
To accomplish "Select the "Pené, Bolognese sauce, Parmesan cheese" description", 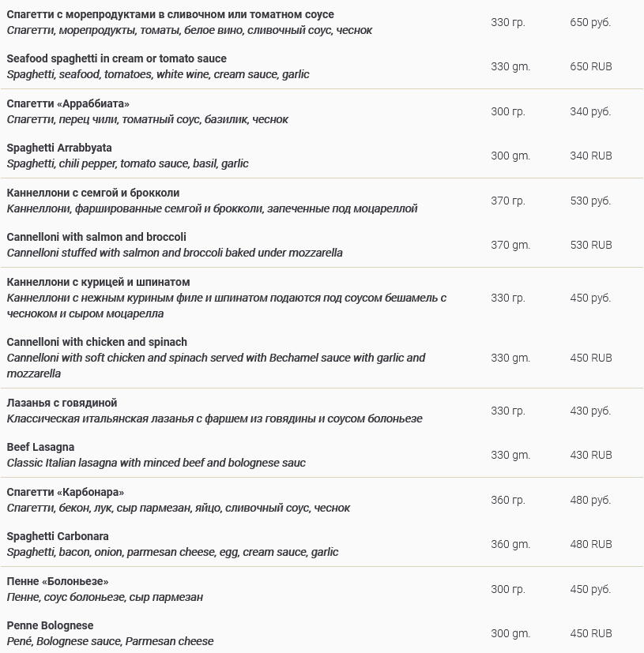I will coord(110,641).
